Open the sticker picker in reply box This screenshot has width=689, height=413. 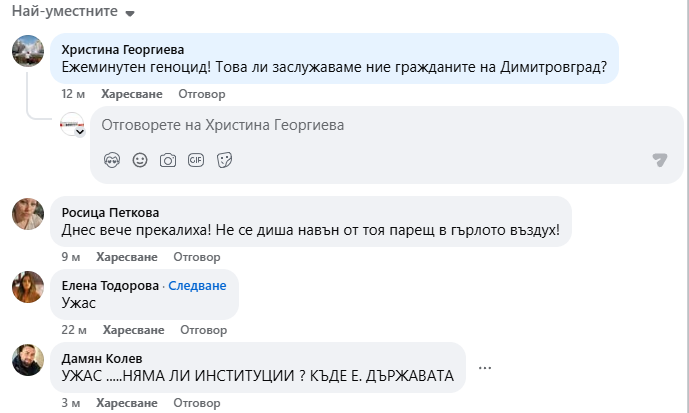click(x=225, y=160)
